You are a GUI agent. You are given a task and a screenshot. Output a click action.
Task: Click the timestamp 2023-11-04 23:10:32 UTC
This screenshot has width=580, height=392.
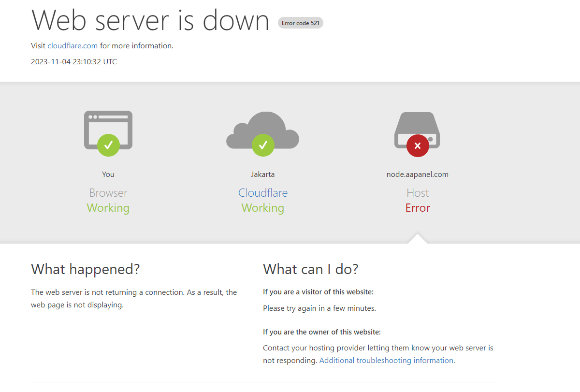click(74, 62)
